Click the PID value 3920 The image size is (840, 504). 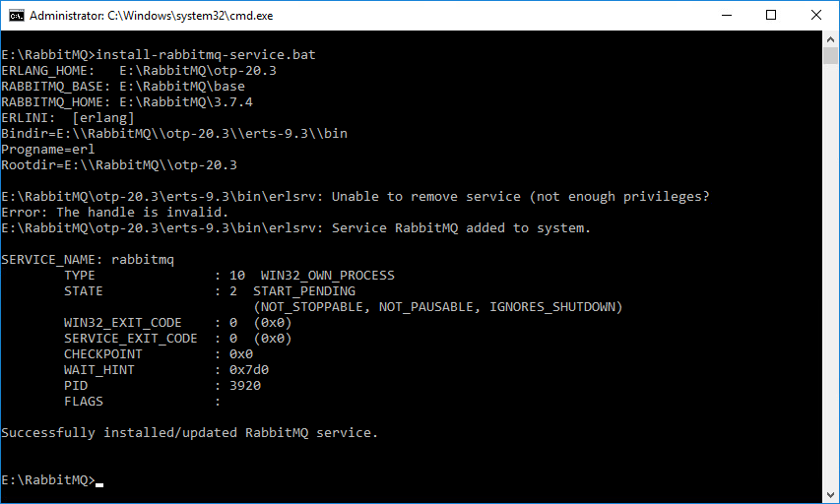pos(245,386)
